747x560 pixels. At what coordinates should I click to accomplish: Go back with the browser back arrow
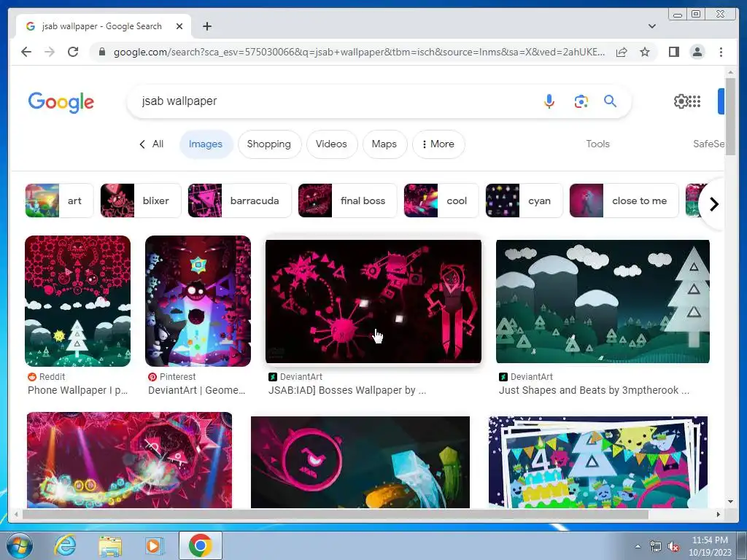tap(26, 52)
